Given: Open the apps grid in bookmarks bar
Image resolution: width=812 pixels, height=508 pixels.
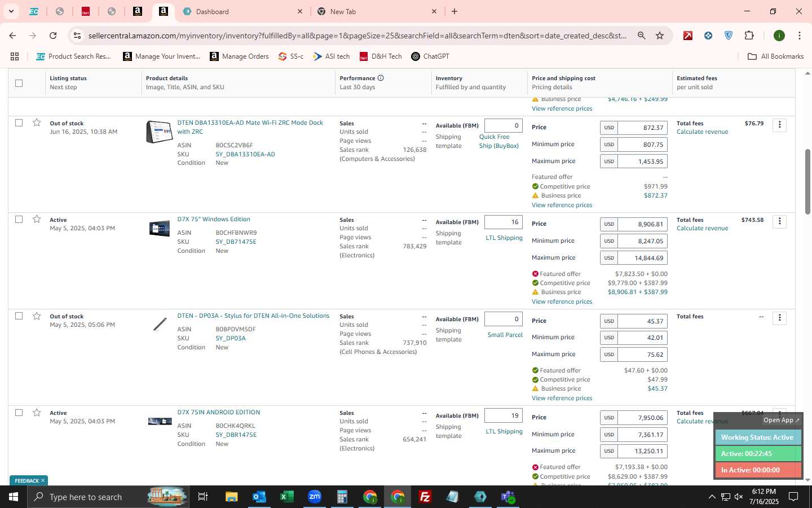Looking at the screenshot, I should pyautogui.click(x=15, y=56).
